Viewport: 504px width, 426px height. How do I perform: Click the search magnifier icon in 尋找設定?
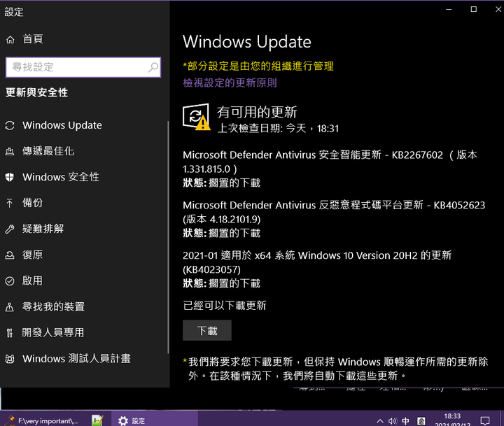point(153,67)
